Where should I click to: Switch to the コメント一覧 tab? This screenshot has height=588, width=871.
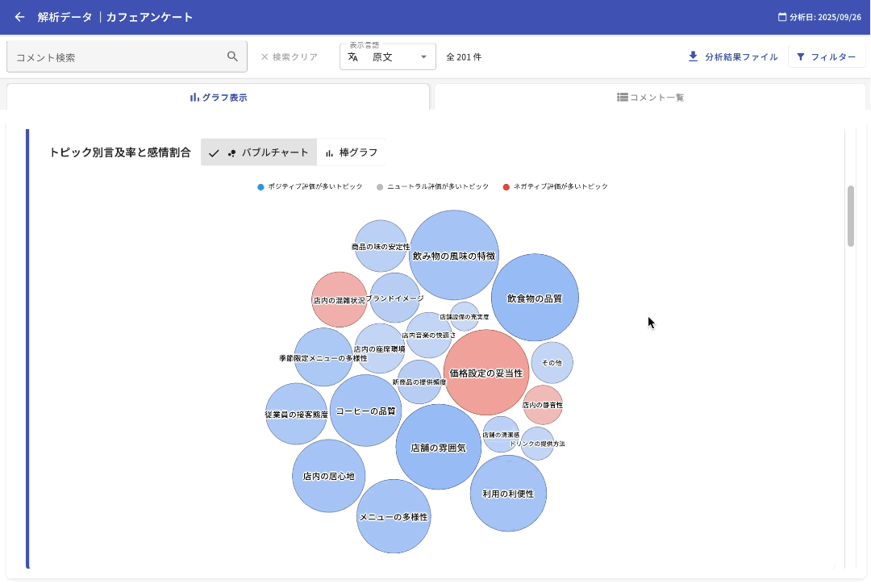[650, 97]
